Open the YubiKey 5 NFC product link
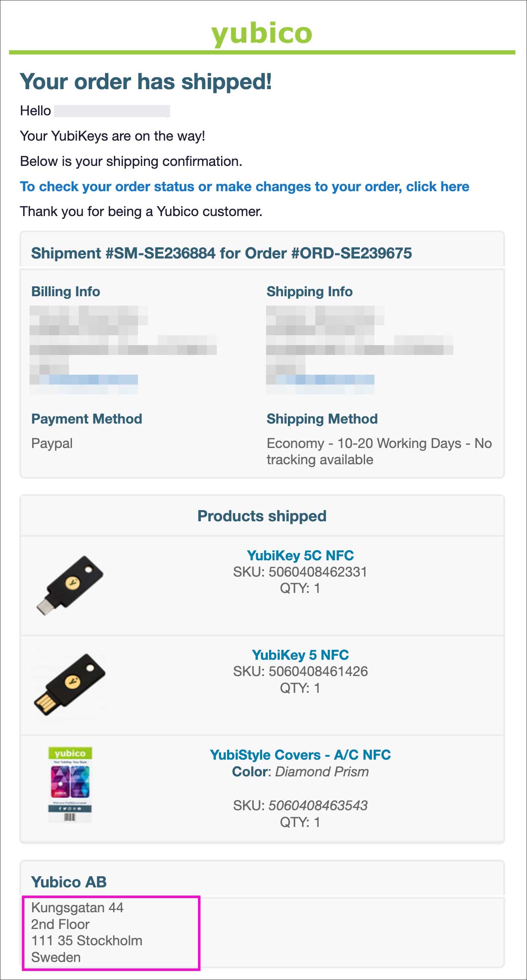Screen dimensions: 527x980 [300, 655]
